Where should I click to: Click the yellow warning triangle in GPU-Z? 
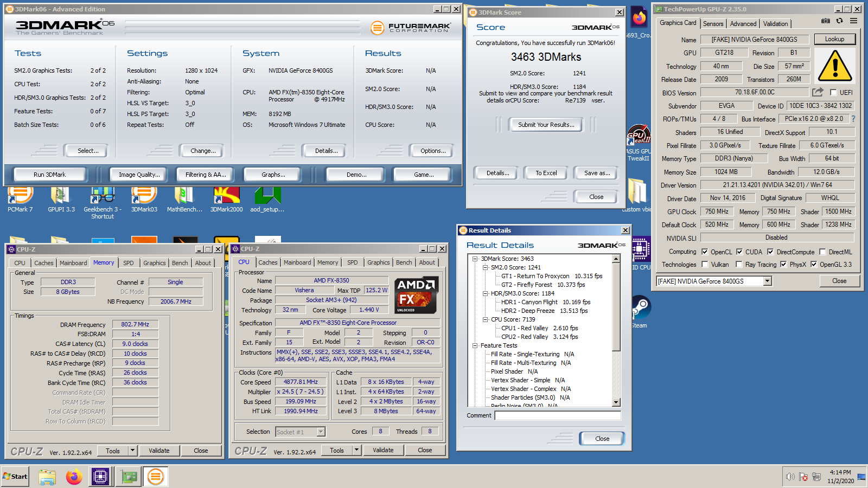834,66
